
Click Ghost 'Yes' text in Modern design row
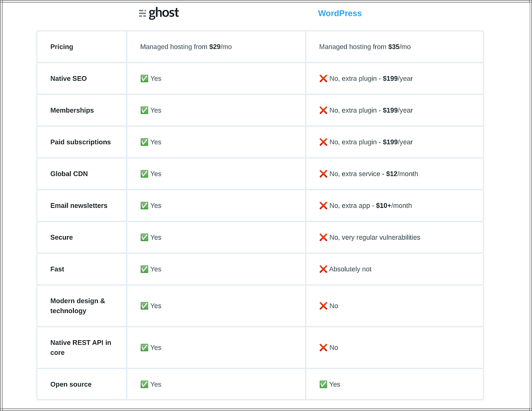(156, 306)
